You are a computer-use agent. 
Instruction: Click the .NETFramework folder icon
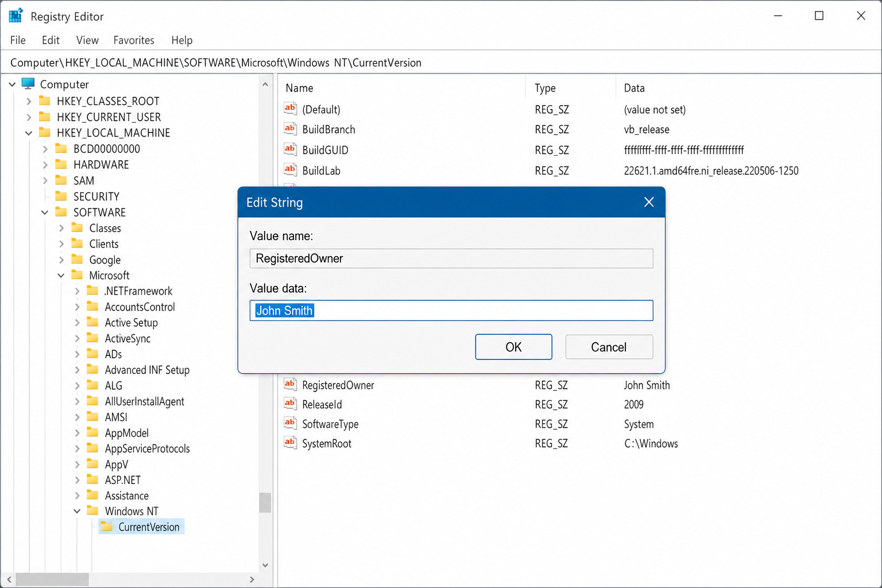[x=92, y=291]
